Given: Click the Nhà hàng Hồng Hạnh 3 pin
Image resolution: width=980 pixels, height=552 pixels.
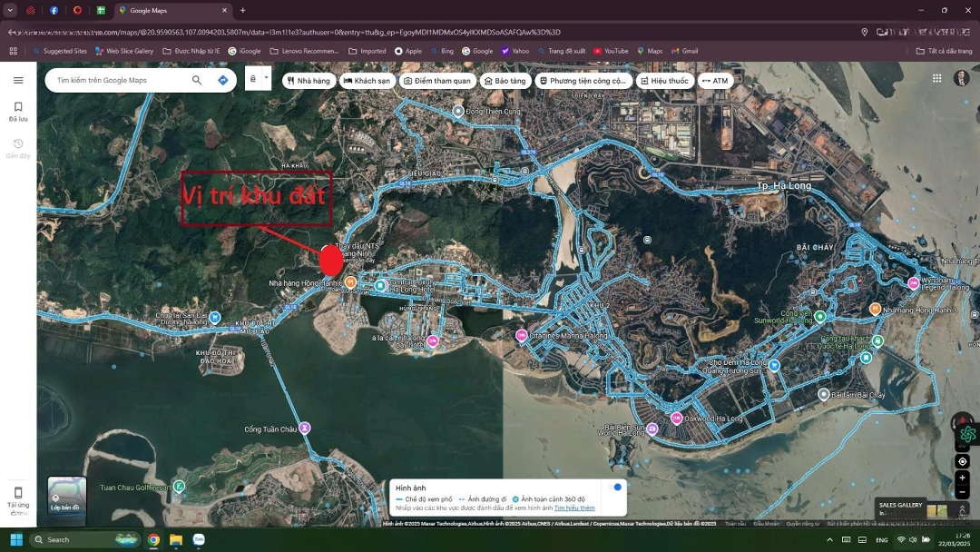Looking at the screenshot, I should [x=875, y=308].
